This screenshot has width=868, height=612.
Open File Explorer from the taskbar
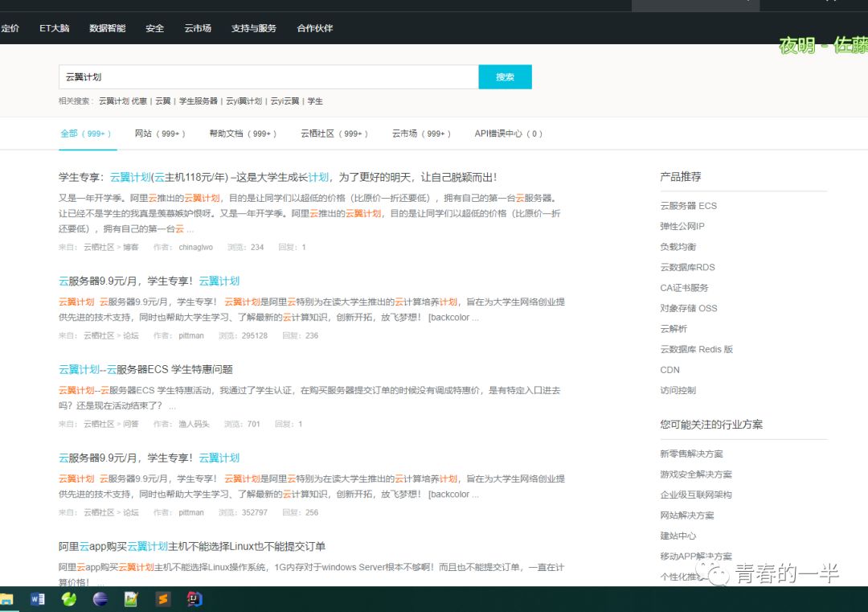6,599
